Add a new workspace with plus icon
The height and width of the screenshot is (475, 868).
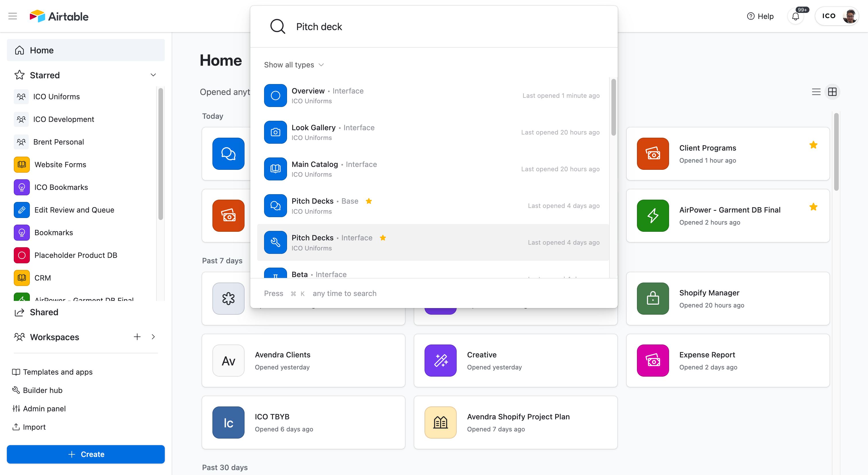137,337
